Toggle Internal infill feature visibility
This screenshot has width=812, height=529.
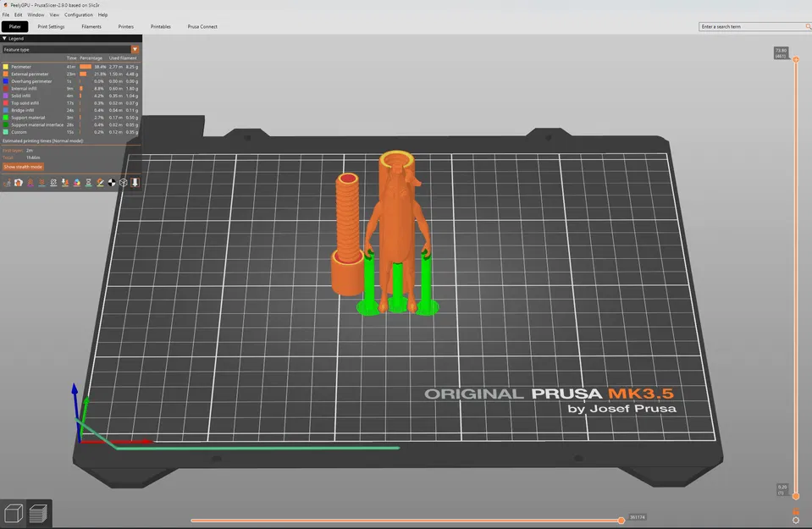pos(70,89)
